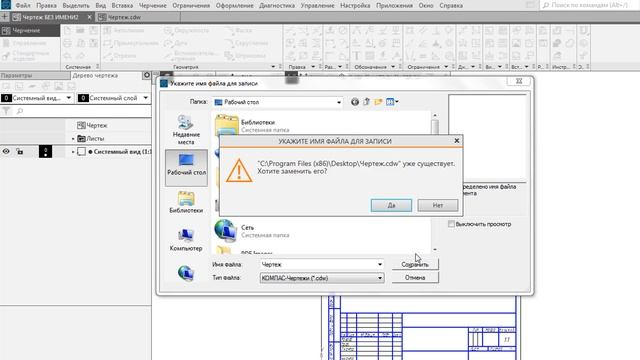Toggle the eye visibility for Системный вид
The height and width of the screenshot is (360, 640).
click(x=6, y=151)
